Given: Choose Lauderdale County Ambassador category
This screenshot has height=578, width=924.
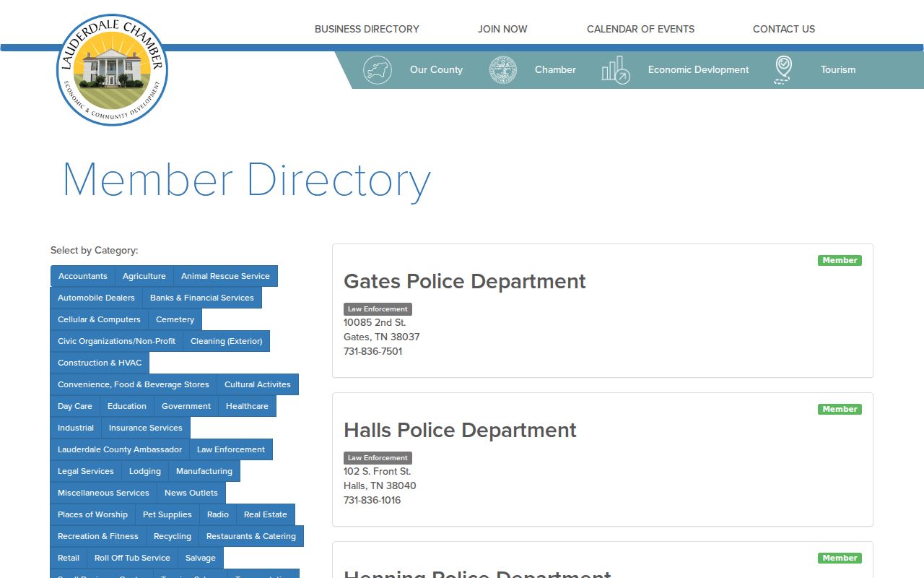Looking at the screenshot, I should click(120, 449).
